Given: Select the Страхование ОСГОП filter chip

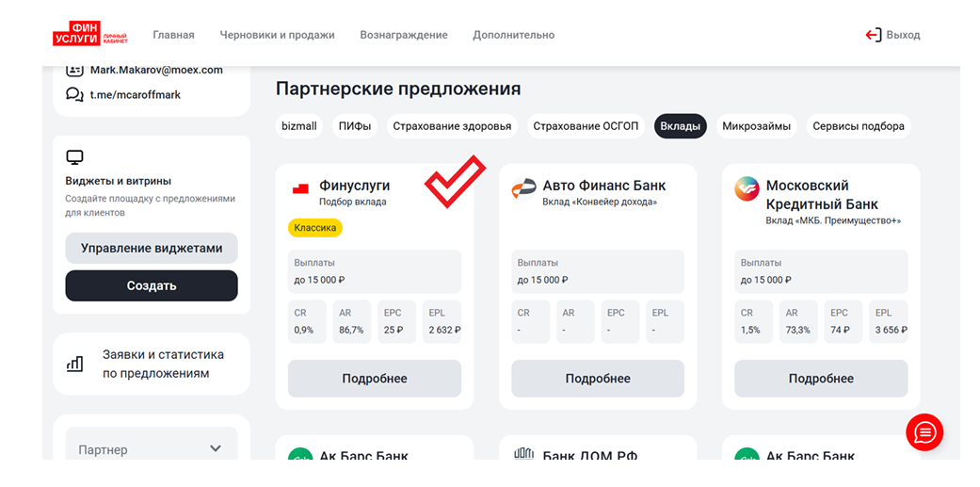Looking at the screenshot, I should point(586,126).
